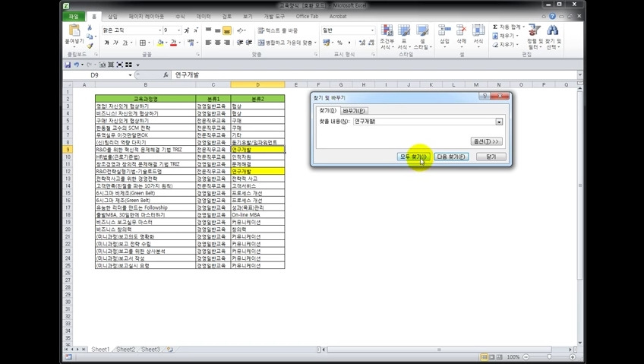Switch to the Page Layout (페이지 레이아웃) tab
This screenshot has height=364, width=644.
tap(147, 17)
